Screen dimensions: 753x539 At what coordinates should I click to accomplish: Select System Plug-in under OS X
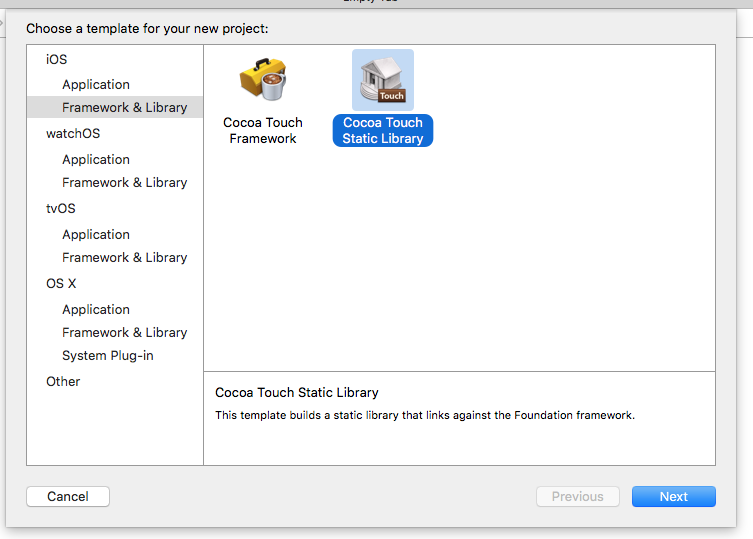click(x=108, y=355)
